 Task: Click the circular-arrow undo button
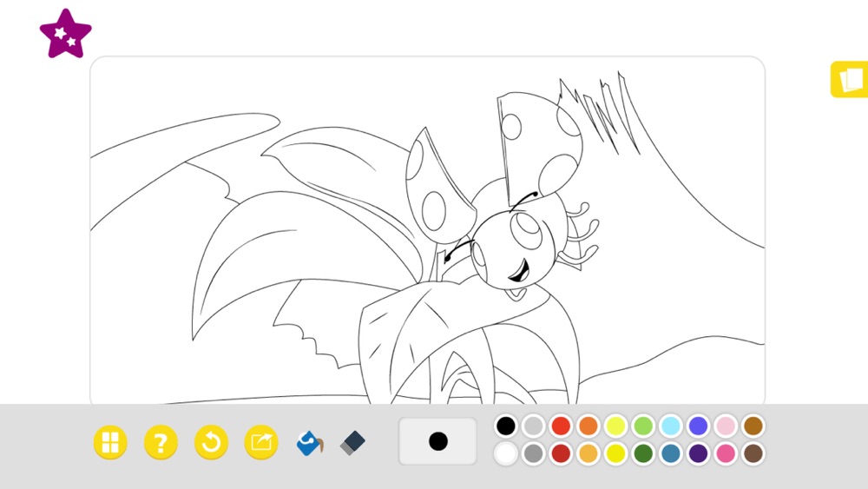pyautogui.click(x=211, y=442)
